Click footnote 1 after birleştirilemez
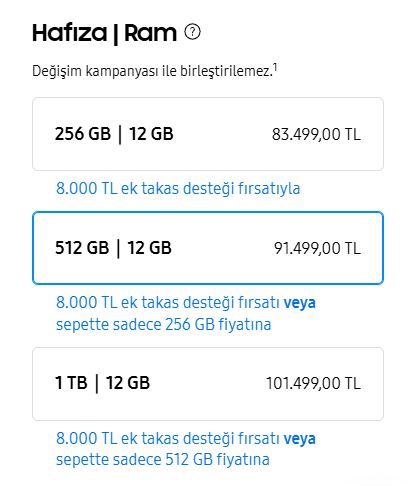The width and height of the screenshot is (411, 486). coord(275,68)
